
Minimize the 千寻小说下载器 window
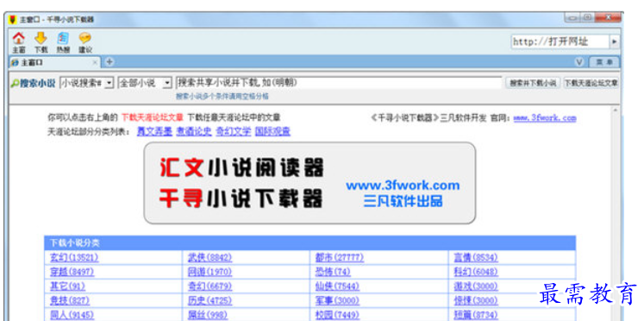pyautogui.click(x=572, y=17)
